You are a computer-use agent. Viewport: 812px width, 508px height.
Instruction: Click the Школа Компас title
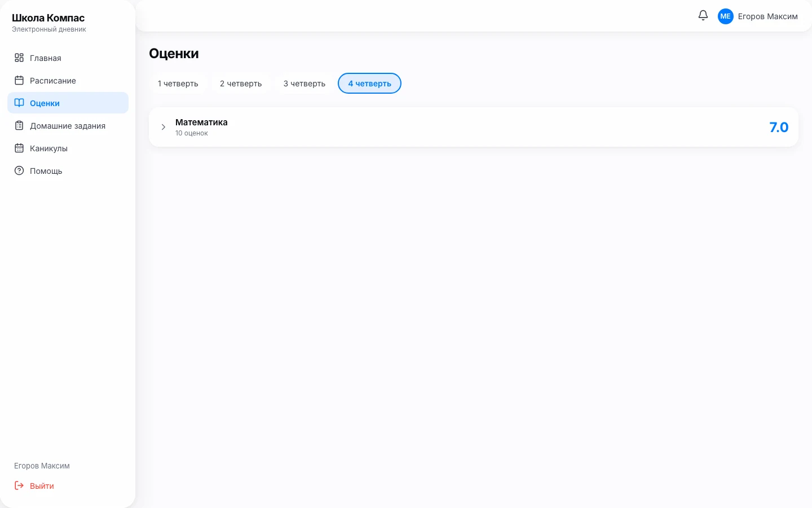[x=48, y=18]
